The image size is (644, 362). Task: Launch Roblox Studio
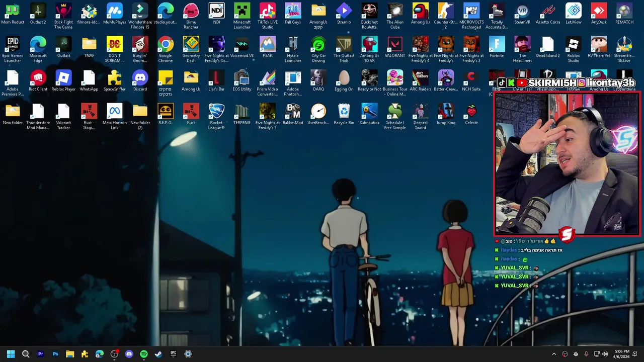[x=573, y=50]
